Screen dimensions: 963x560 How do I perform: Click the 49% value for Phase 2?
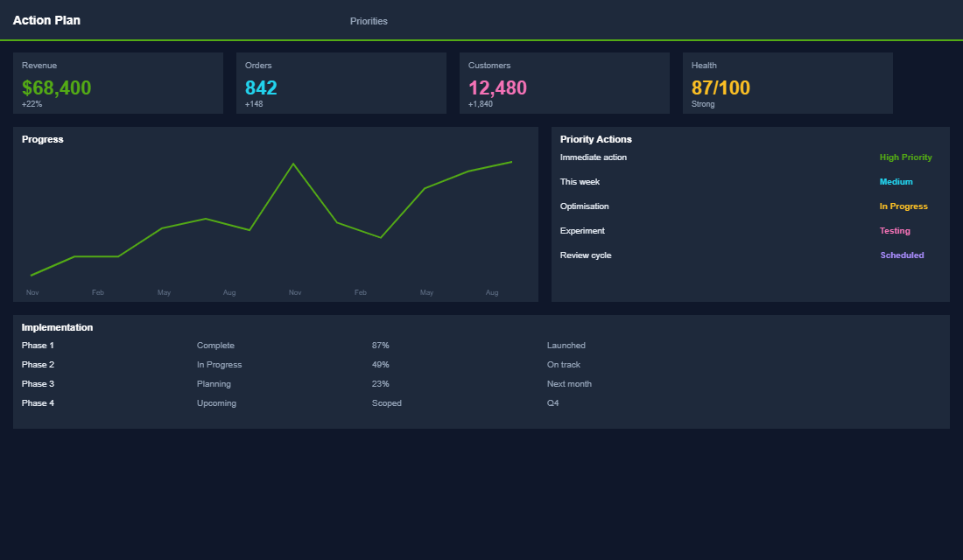[x=380, y=364]
